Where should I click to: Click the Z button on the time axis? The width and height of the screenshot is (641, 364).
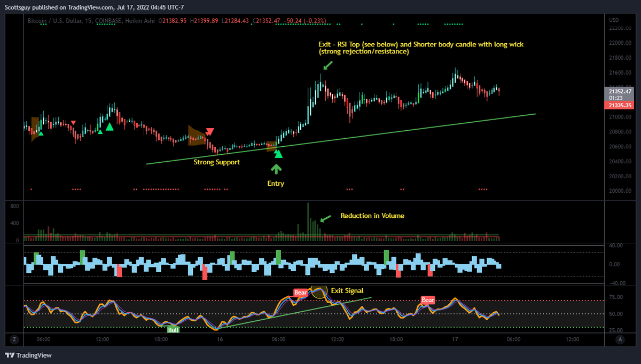click(x=14, y=339)
